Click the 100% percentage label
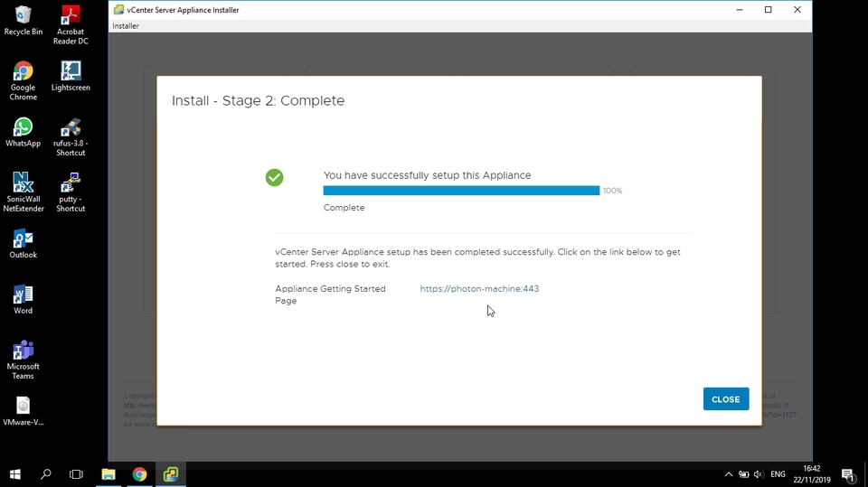This screenshot has height=487, width=868. tap(612, 191)
